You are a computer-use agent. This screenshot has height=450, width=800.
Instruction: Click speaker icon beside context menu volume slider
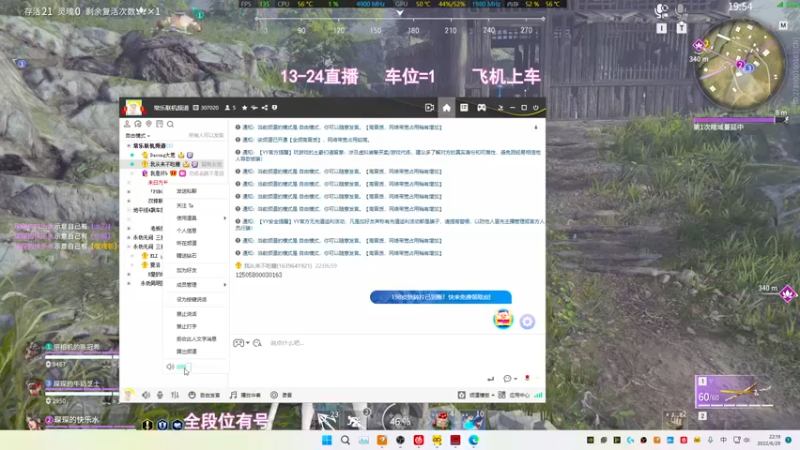click(x=170, y=367)
